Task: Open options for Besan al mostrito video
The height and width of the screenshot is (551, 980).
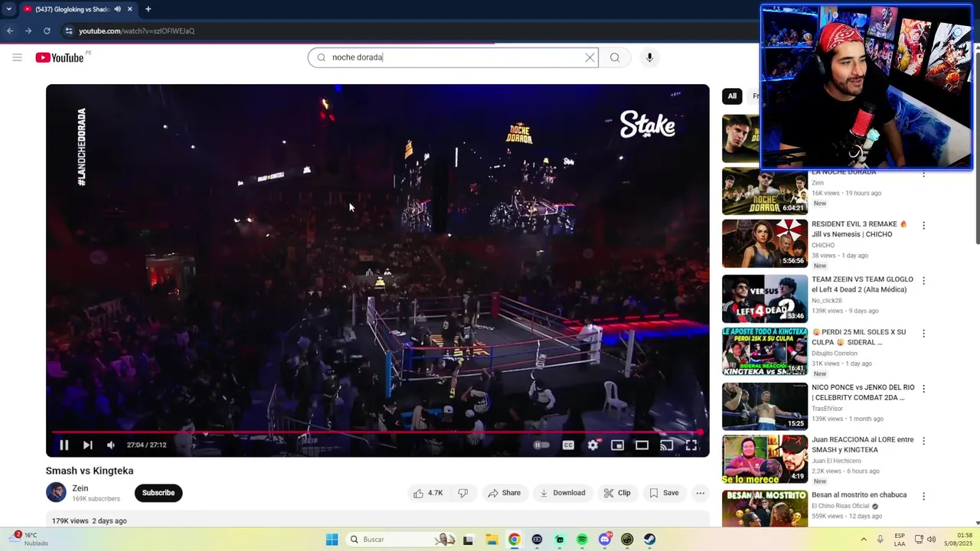Action: [923, 497]
